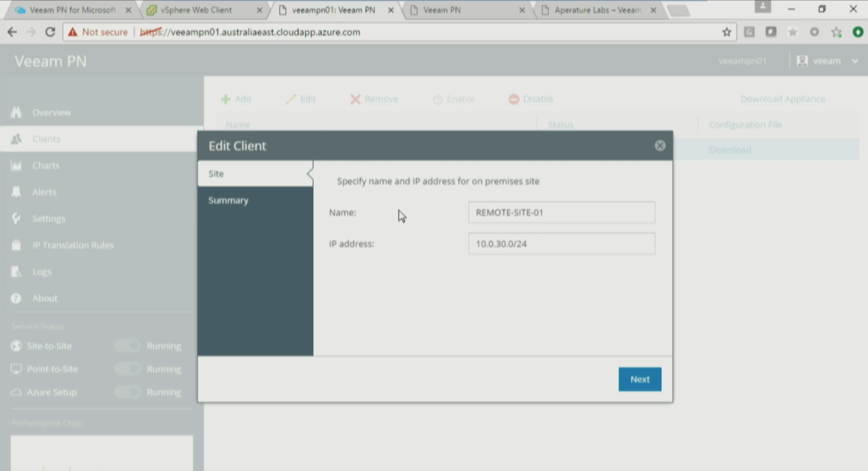Screen dimensions: 868x471
Task: Click the Edit pencil icon
Action: point(291,99)
